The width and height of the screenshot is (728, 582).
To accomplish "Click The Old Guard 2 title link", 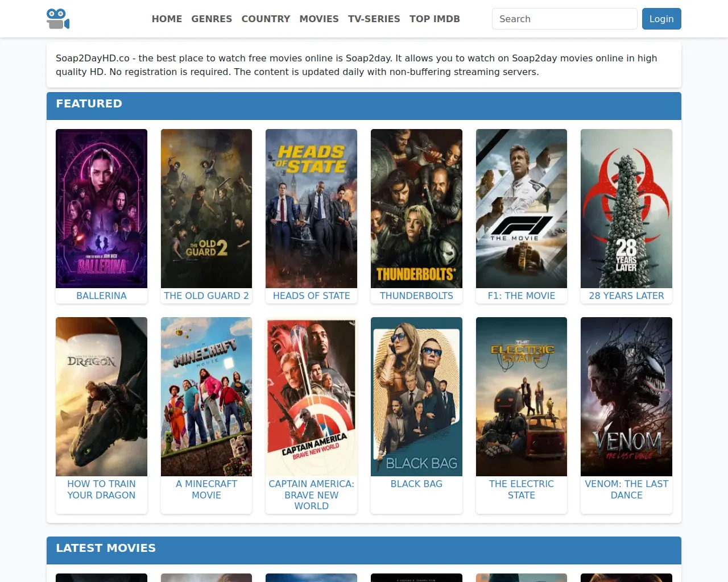I will tap(206, 296).
